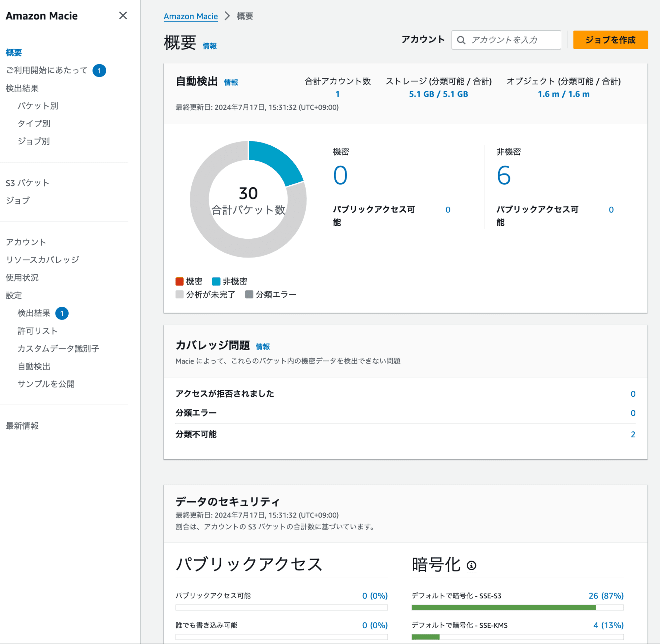This screenshot has height=644, width=660.
Task: Open カスタムデータ識別子 settings
Action: pos(58,349)
